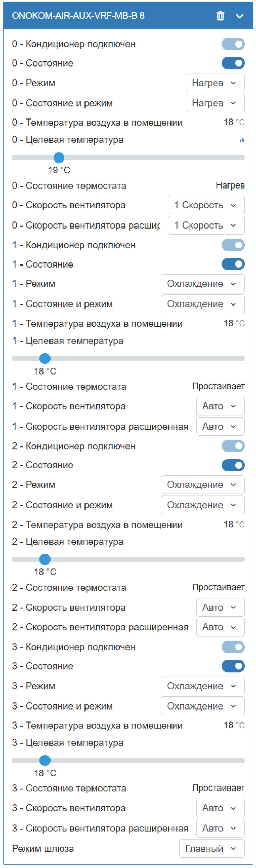
Task: Toggle the 0 - Состояние switch
Action: click(233, 63)
